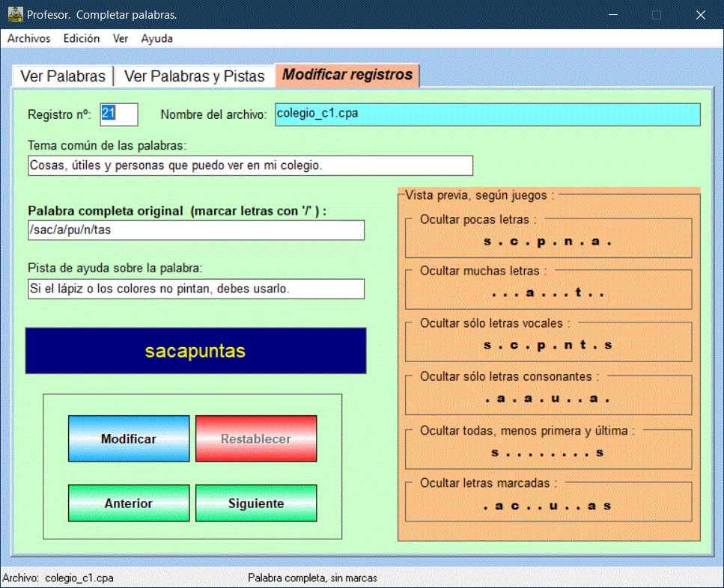Select the Modificar registros tab
Image resolution: width=724 pixels, height=588 pixels.
click(x=347, y=75)
